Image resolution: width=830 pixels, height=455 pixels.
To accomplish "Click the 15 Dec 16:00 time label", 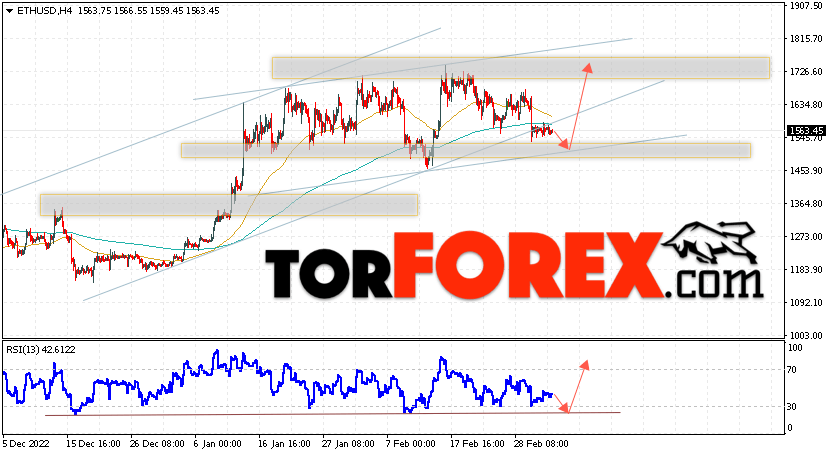I will tap(93, 443).
